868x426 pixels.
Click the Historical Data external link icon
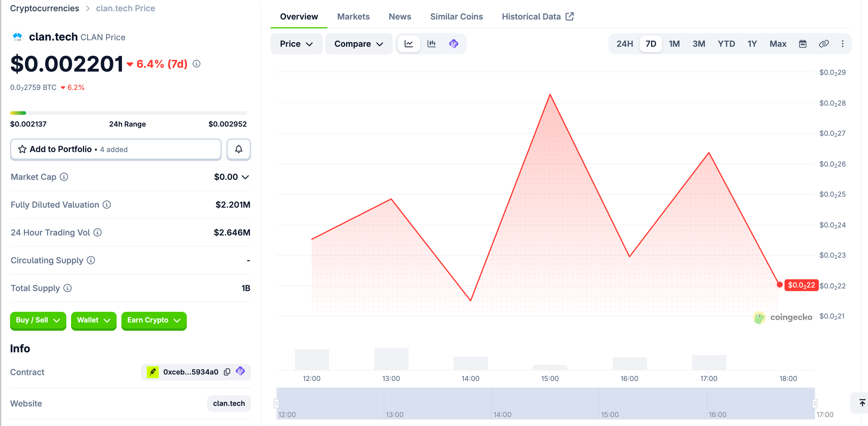tap(570, 17)
